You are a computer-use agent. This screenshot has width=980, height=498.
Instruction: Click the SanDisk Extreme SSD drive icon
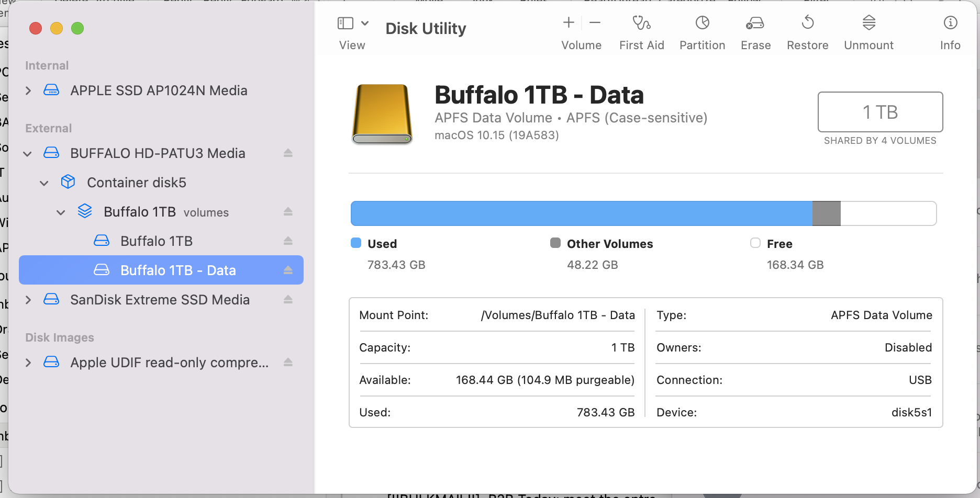(51, 299)
